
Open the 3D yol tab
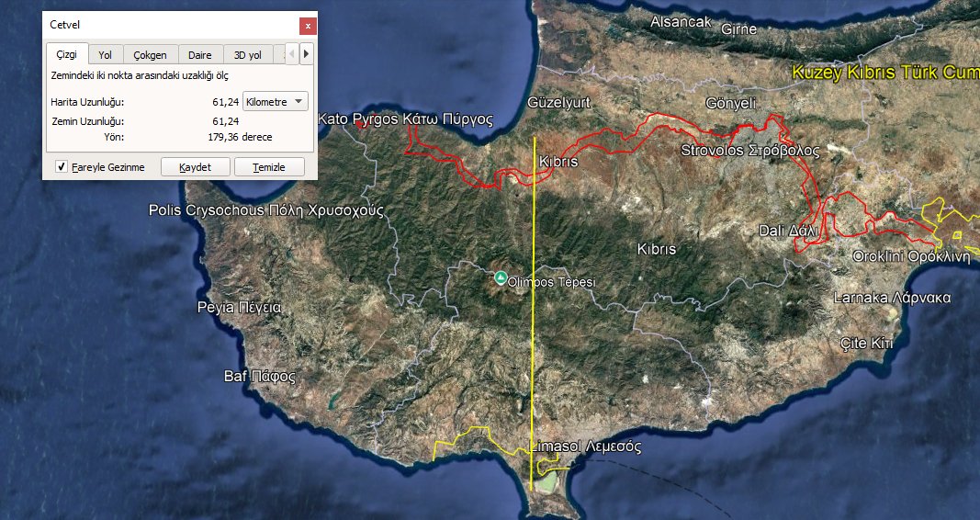(247, 55)
